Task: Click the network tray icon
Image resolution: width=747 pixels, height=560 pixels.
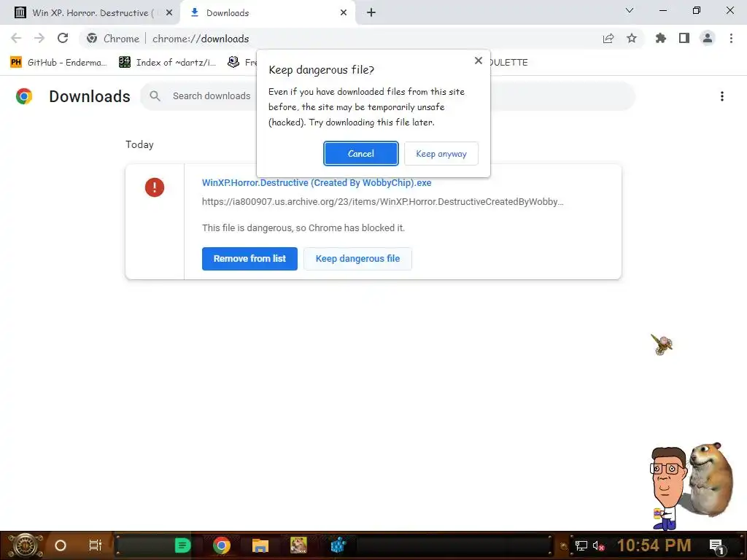Action: coord(581,545)
